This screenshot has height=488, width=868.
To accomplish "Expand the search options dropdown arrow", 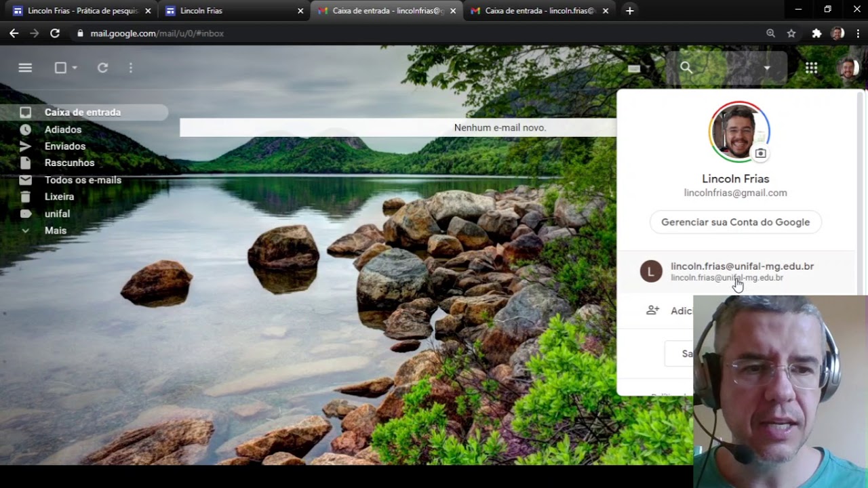I will (x=767, y=68).
